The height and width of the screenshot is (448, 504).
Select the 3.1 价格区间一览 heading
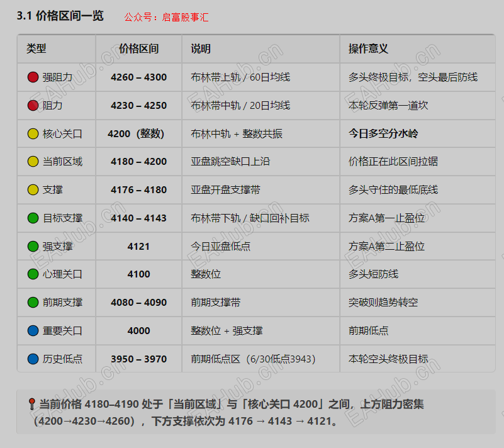[x=60, y=16]
